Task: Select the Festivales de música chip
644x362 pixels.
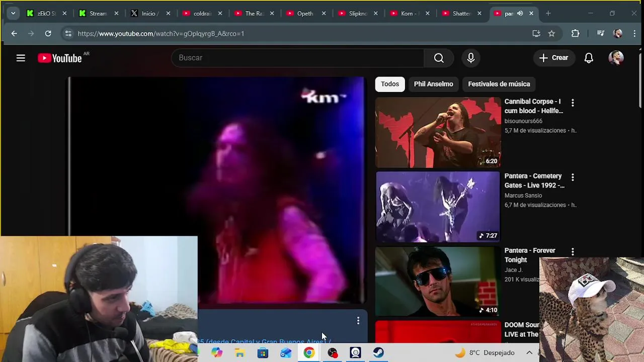Action: tap(499, 84)
